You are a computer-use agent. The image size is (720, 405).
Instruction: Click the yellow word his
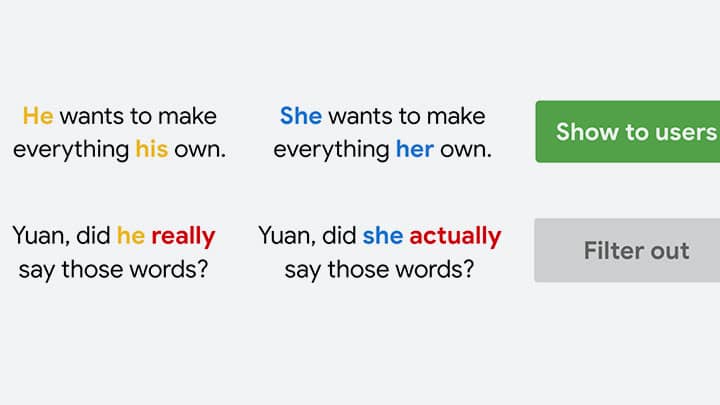click(x=152, y=149)
